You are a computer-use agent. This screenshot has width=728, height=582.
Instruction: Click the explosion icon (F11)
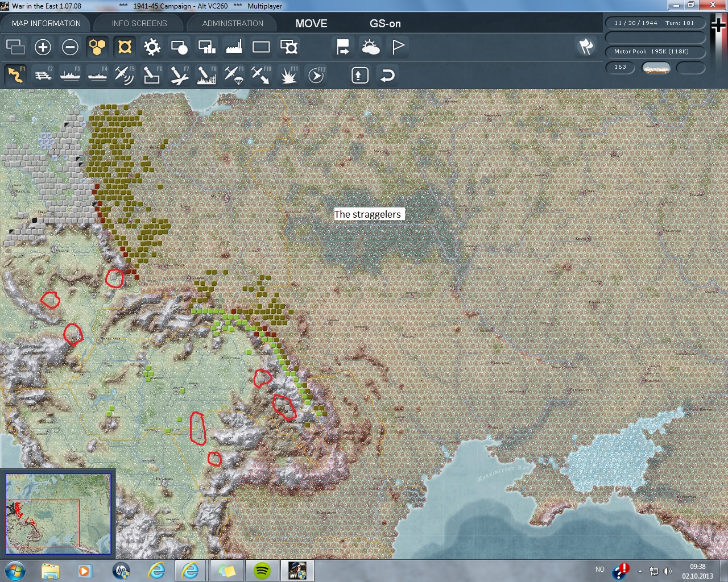point(289,75)
